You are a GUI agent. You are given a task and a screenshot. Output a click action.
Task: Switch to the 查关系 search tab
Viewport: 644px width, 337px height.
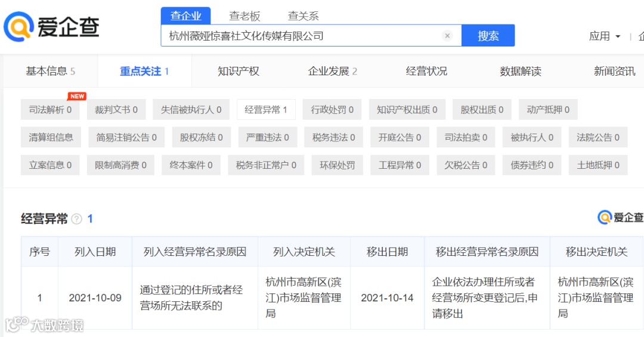pos(303,16)
